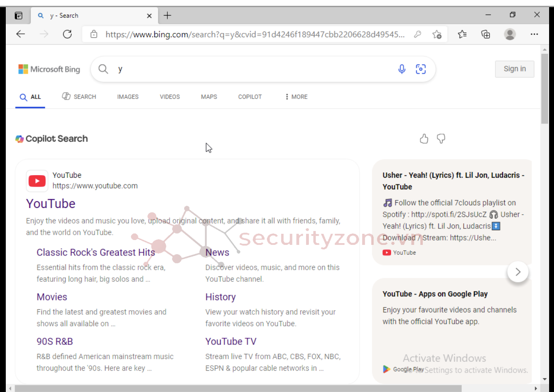Open the Favorites list icon
The image size is (554, 392).
462,34
